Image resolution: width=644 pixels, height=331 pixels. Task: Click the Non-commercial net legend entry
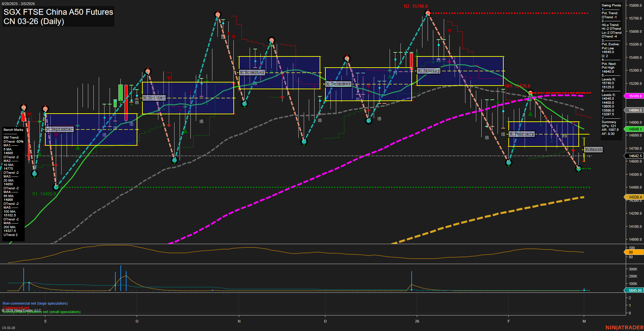click(35, 303)
